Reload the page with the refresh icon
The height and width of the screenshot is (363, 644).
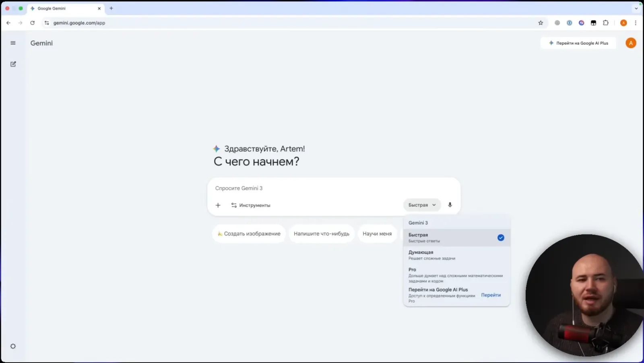tap(33, 23)
